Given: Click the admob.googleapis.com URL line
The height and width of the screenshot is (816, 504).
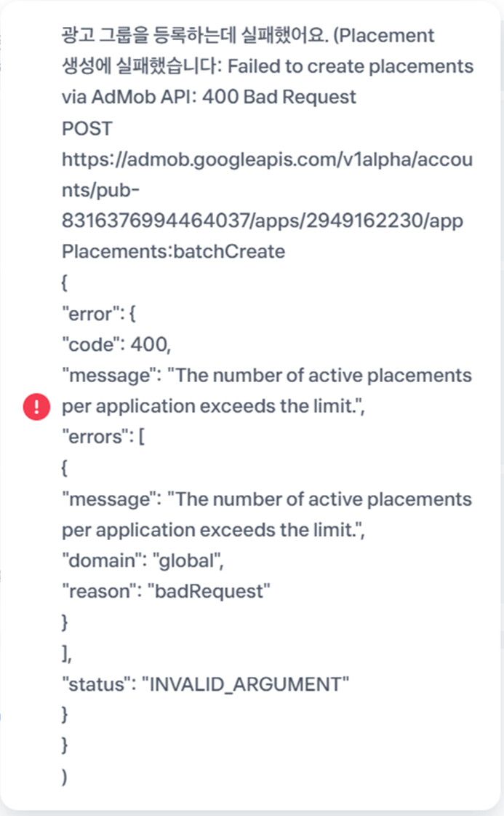Looking at the screenshot, I should pyautogui.click(x=268, y=159).
